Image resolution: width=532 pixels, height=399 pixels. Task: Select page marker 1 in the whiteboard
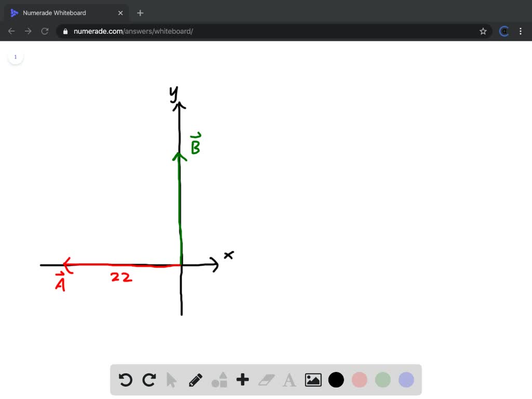click(16, 57)
